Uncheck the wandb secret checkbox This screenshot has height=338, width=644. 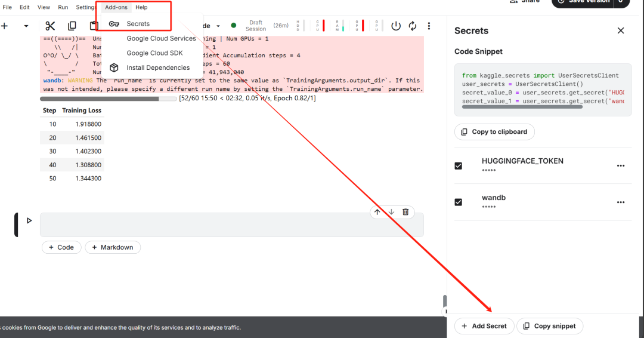click(459, 202)
